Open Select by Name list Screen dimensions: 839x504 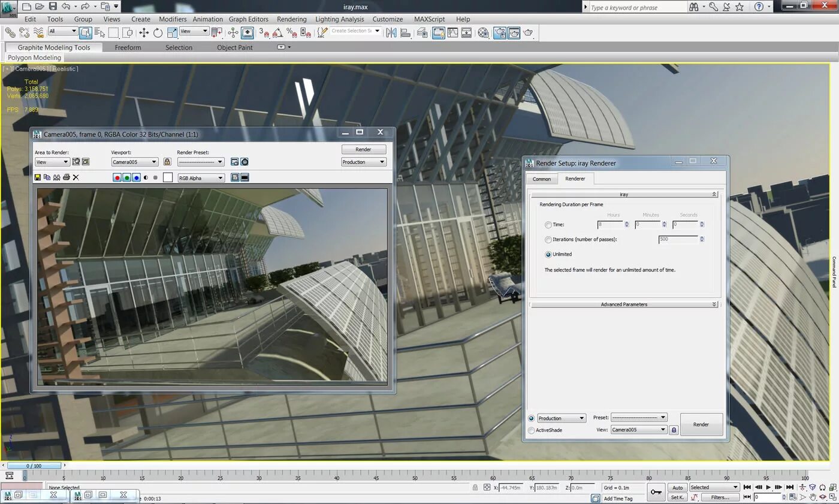pyautogui.click(x=99, y=32)
